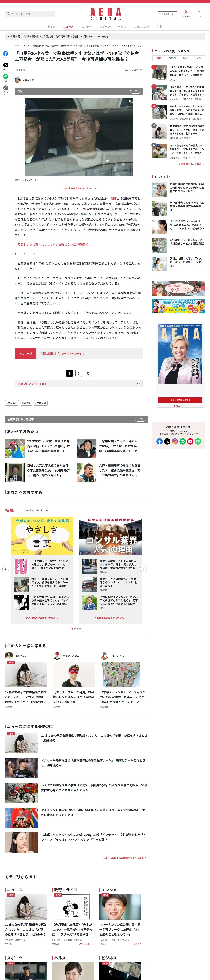Select ranking tab 月間

pos(199,58)
